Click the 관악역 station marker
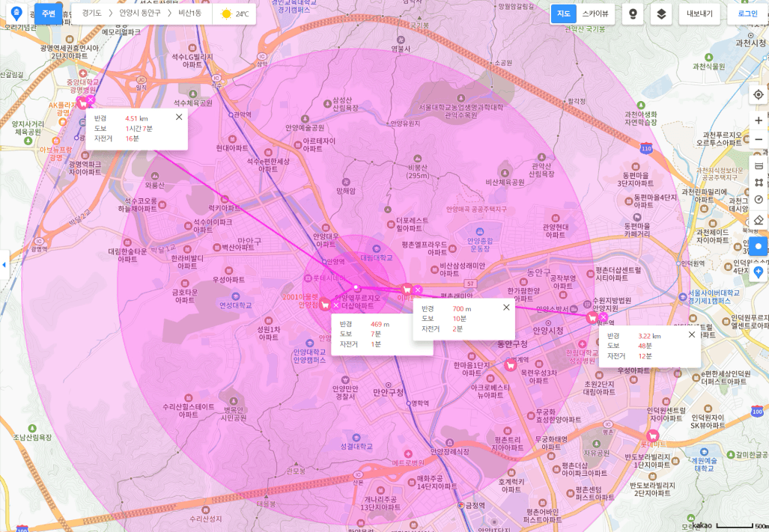 (231, 114)
